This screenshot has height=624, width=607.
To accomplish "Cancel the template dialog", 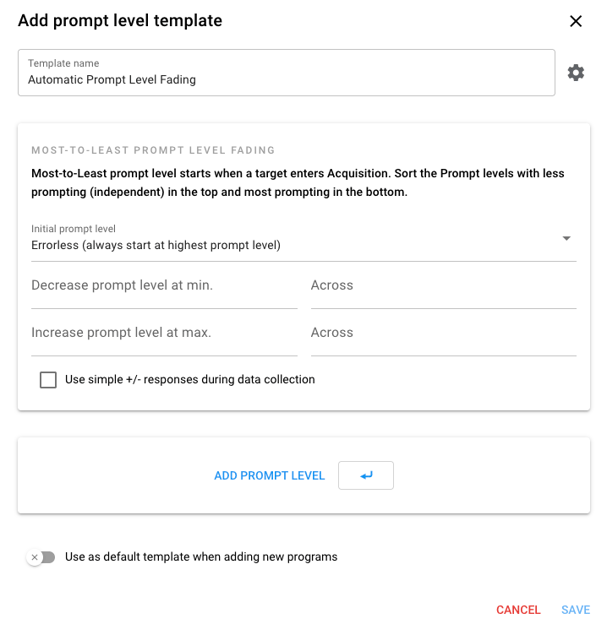I will 518,610.
